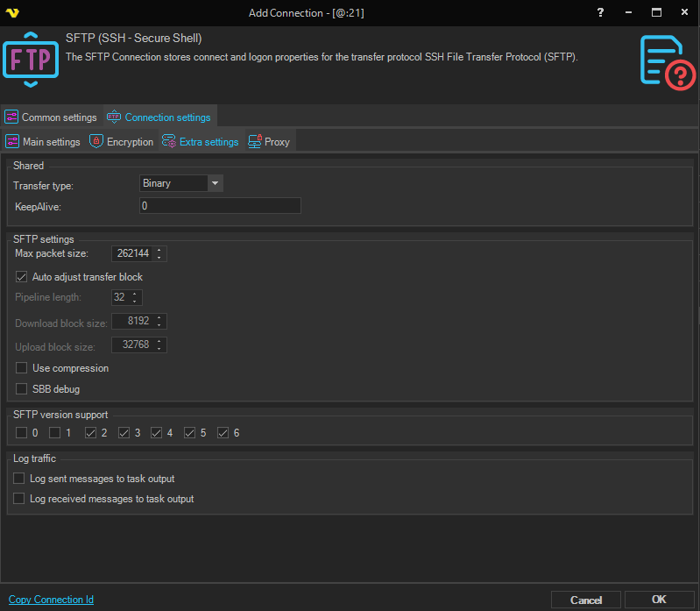The image size is (700, 611).
Task: Click the Max packet size stepper arrows
Action: point(159,253)
